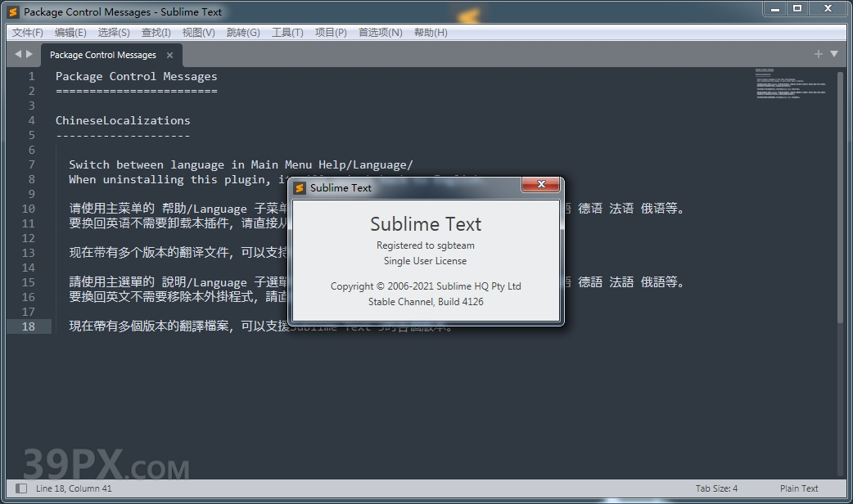Screen dimensions: 853x504
Task: Click line number 4 in gutter
Action: click(32, 120)
